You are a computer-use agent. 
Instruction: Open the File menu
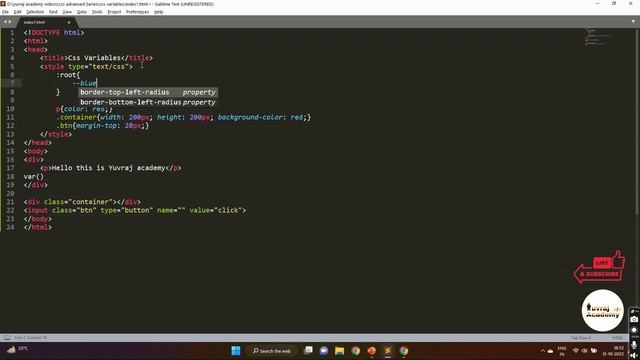tap(5, 12)
